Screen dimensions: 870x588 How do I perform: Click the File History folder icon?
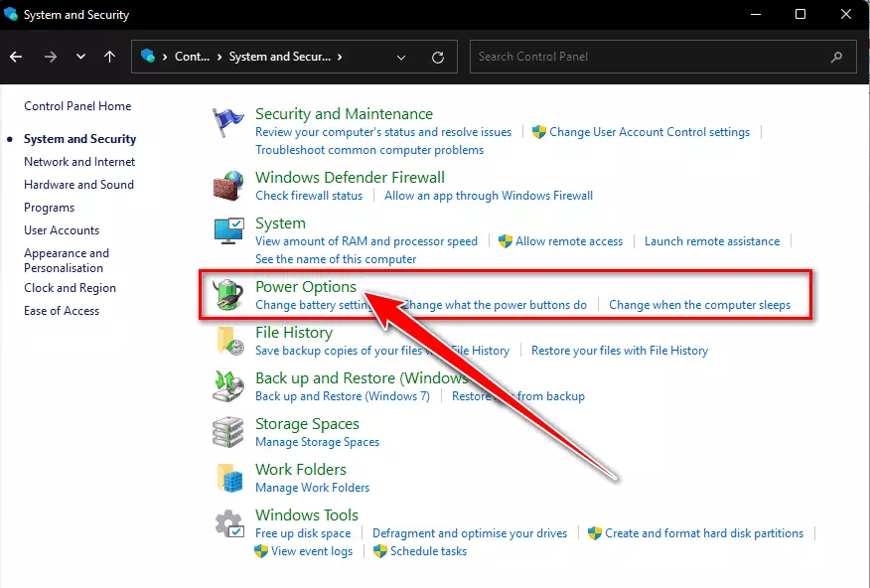[229, 341]
